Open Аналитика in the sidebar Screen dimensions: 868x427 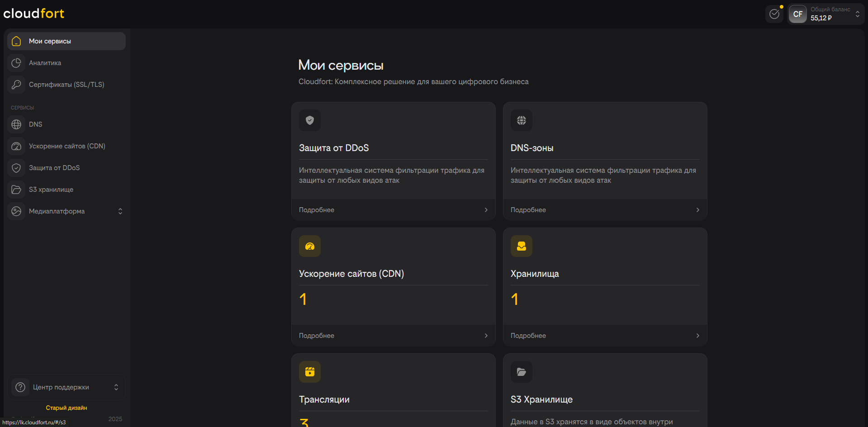tap(45, 63)
